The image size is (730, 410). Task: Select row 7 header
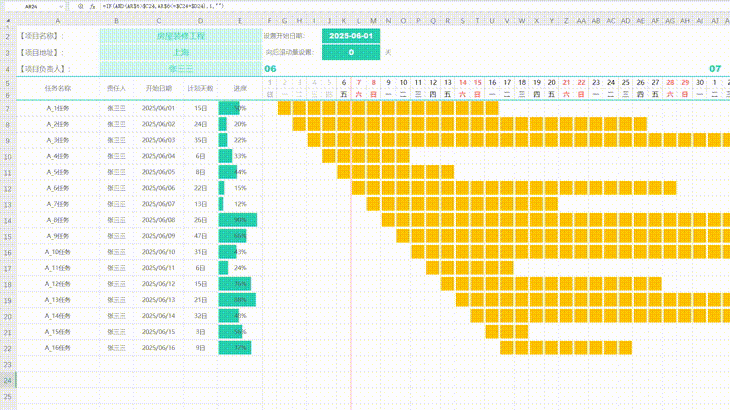(x=8, y=108)
